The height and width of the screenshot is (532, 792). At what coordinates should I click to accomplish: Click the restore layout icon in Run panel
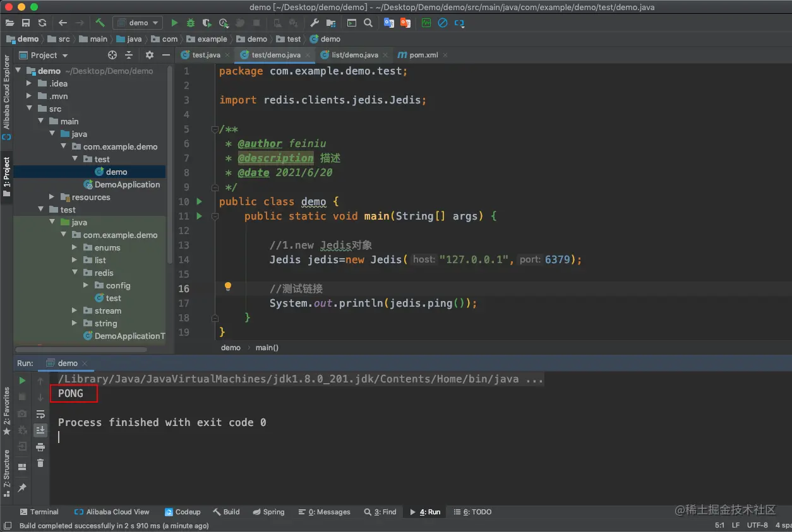pyautogui.click(x=22, y=467)
